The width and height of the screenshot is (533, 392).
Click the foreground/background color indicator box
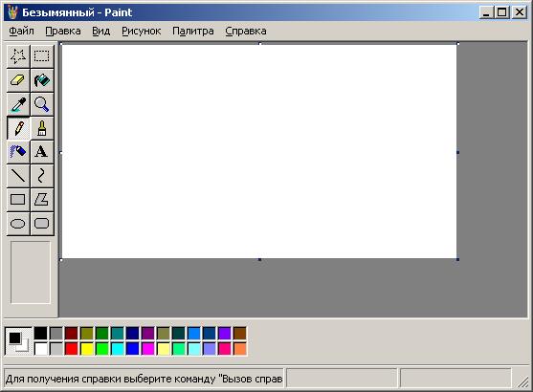click(x=18, y=341)
